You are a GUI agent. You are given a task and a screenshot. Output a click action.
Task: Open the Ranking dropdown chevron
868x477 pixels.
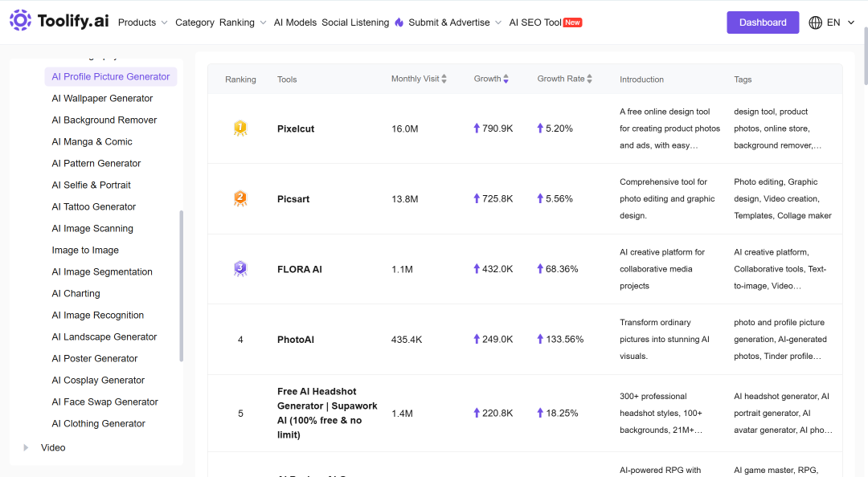pyautogui.click(x=263, y=22)
